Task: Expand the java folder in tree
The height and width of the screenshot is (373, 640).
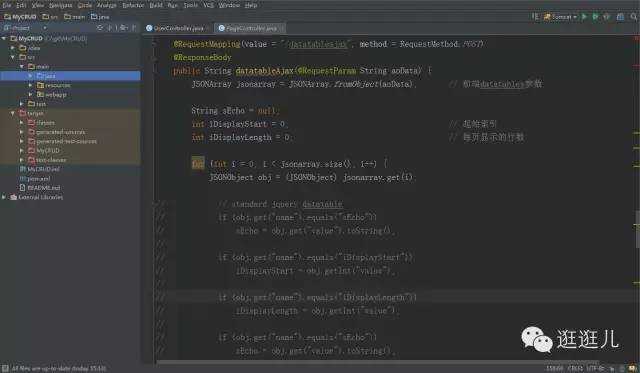Action: [31, 76]
